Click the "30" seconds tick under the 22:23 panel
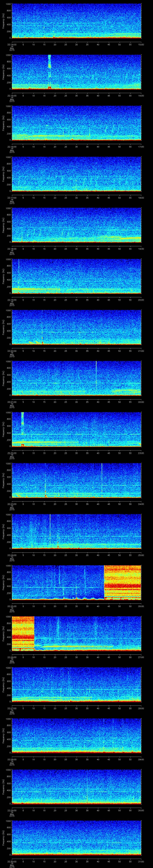 coord(77,504)
